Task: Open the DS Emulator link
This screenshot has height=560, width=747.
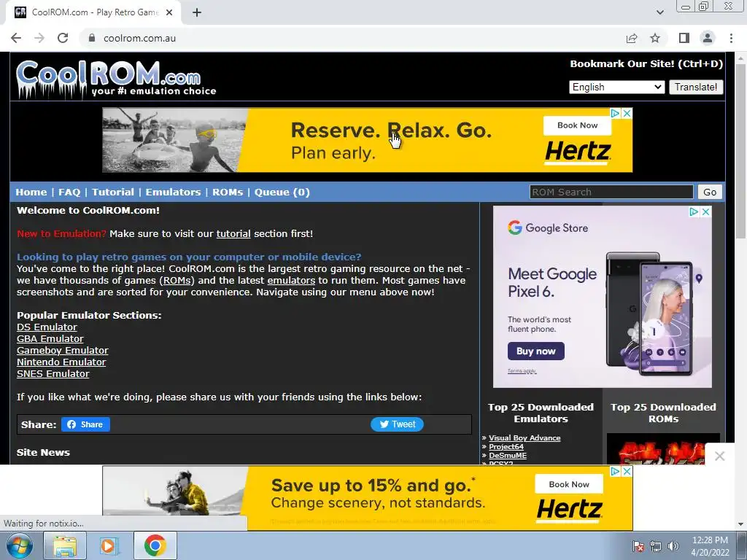Action: 47,327
